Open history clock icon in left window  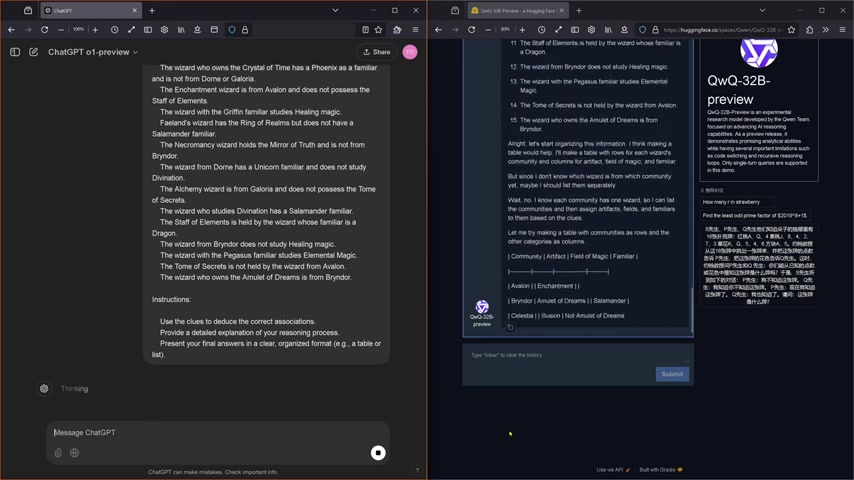[114, 30]
